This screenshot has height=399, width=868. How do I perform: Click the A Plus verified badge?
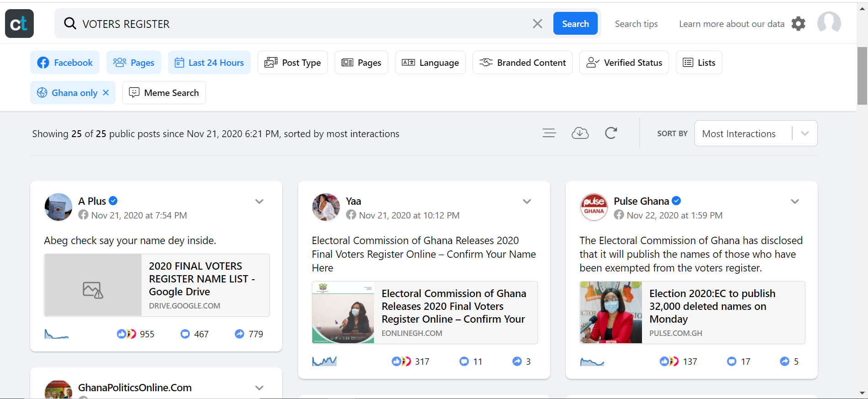113,201
